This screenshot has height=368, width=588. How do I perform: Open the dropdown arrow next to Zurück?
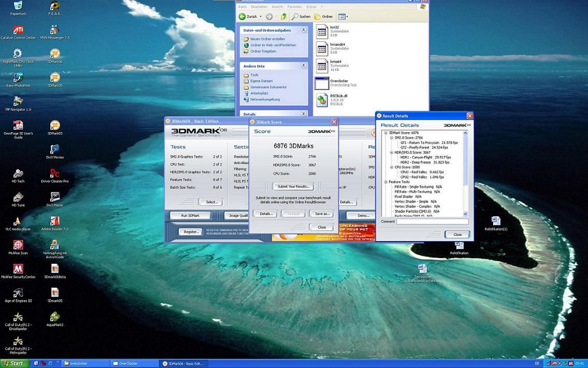pos(261,17)
